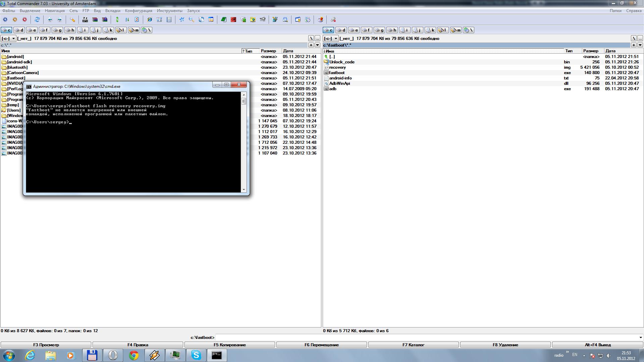Click cmd scrollbar down arrow

tap(244, 190)
